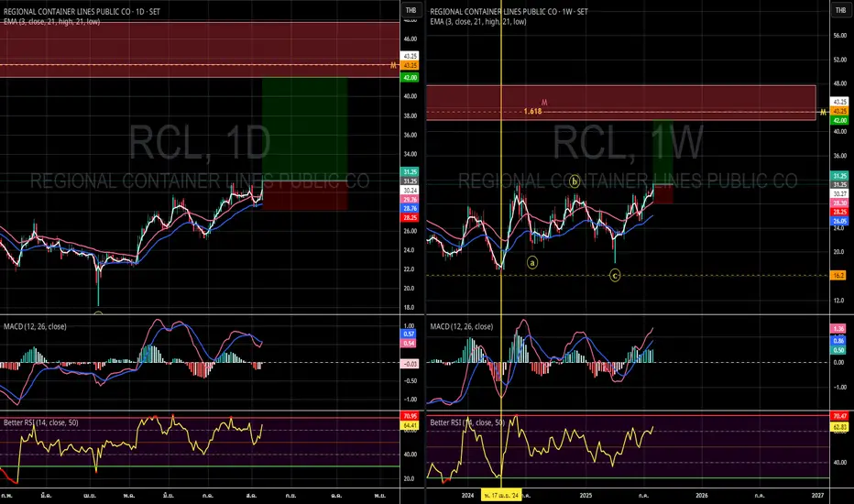Select the green profit zone on daily chart
854x504 pixels.
point(304,128)
